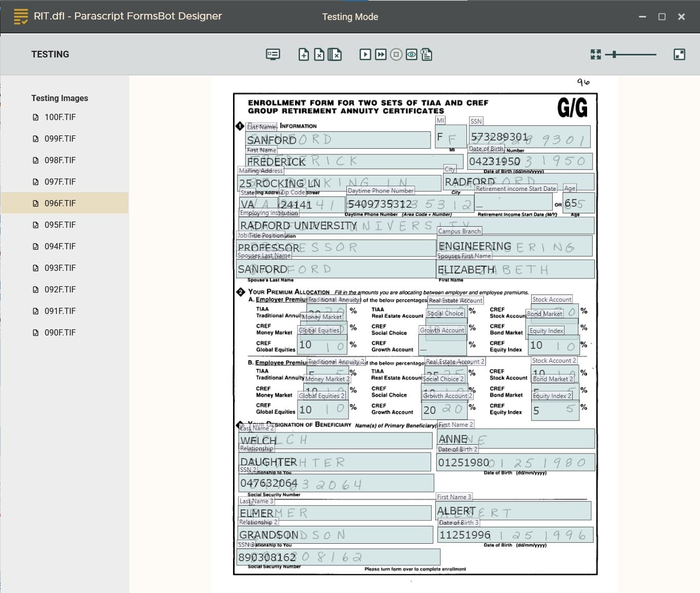The image size is (700, 593).
Task: Select the 093F.TIF testing image
Action: (x=65, y=268)
